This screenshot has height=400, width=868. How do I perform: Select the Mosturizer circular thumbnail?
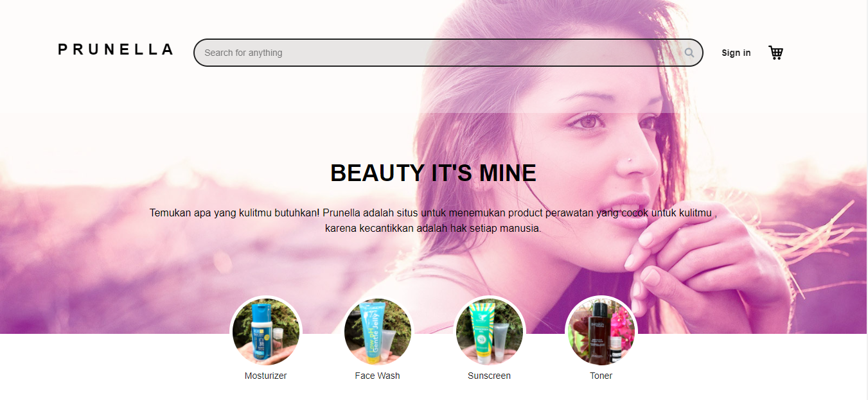265,331
